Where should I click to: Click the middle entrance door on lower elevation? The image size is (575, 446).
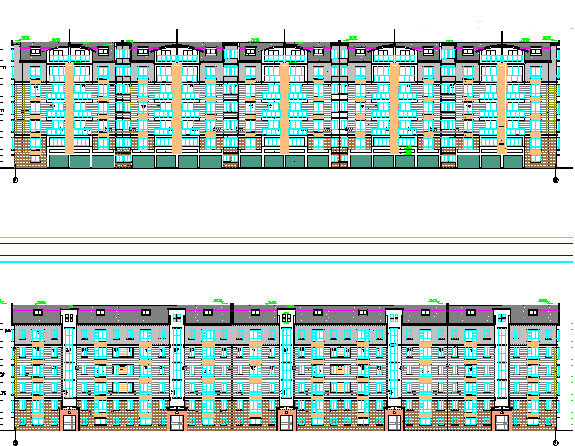pyautogui.click(x=286, y=423)
